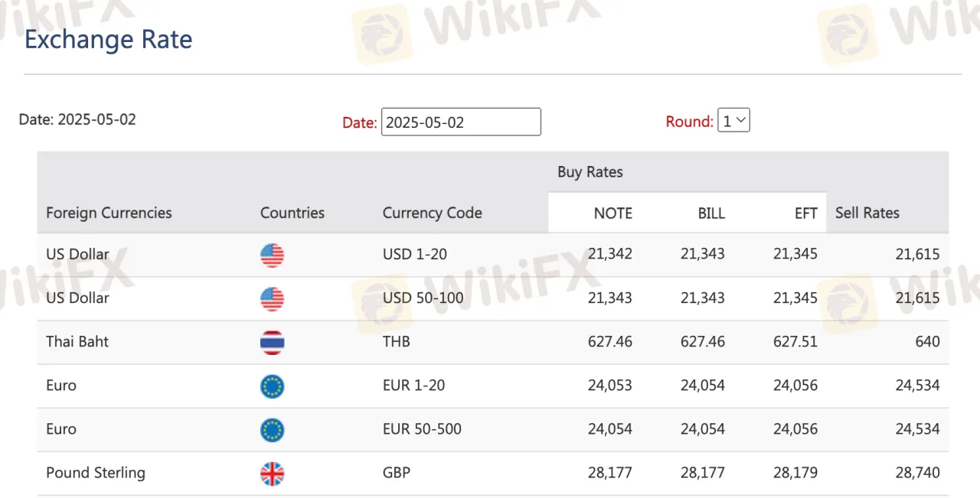Click the NOTE column header
Image resolution: width=980 pixels, height=498 pixels.
coord(613,213)
